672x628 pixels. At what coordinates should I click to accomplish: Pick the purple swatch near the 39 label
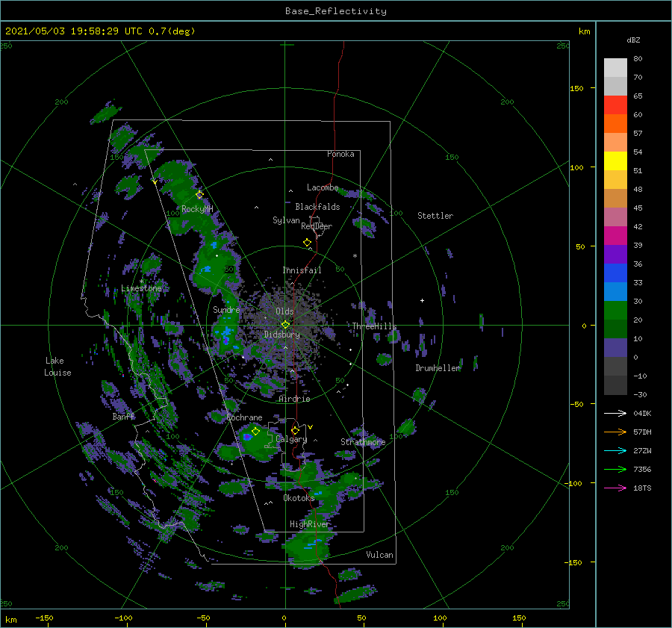(x=615, y=254)
